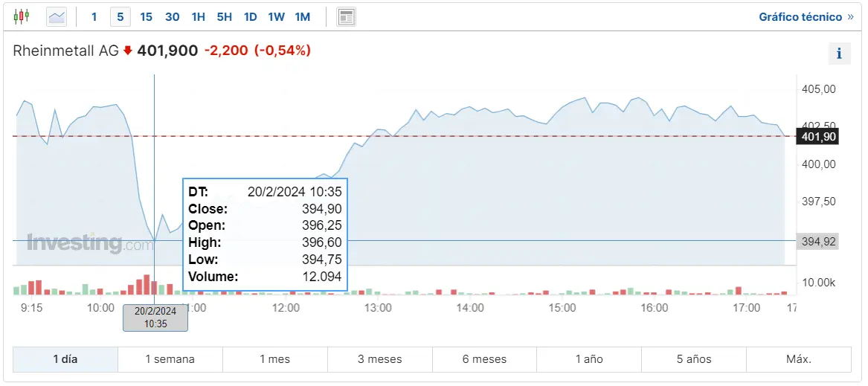The height and width of the screenshot is (386, 868).
Task: Click the 401,90 current price label
Action: pos(817,137)
